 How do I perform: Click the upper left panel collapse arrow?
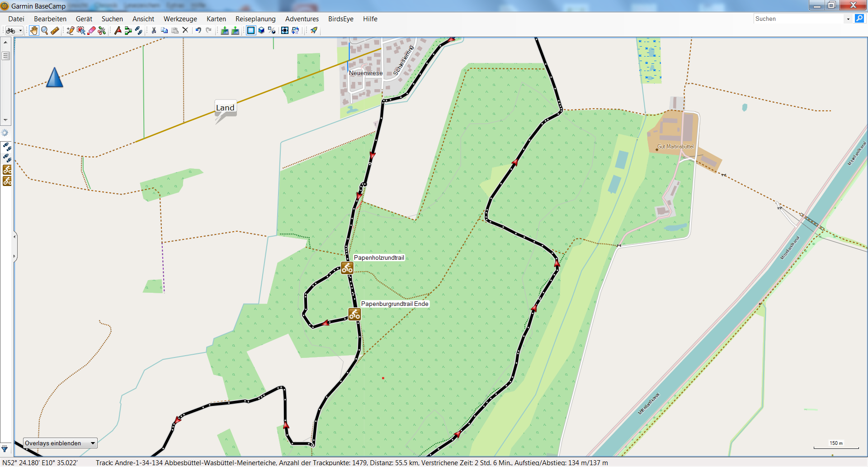14,236
